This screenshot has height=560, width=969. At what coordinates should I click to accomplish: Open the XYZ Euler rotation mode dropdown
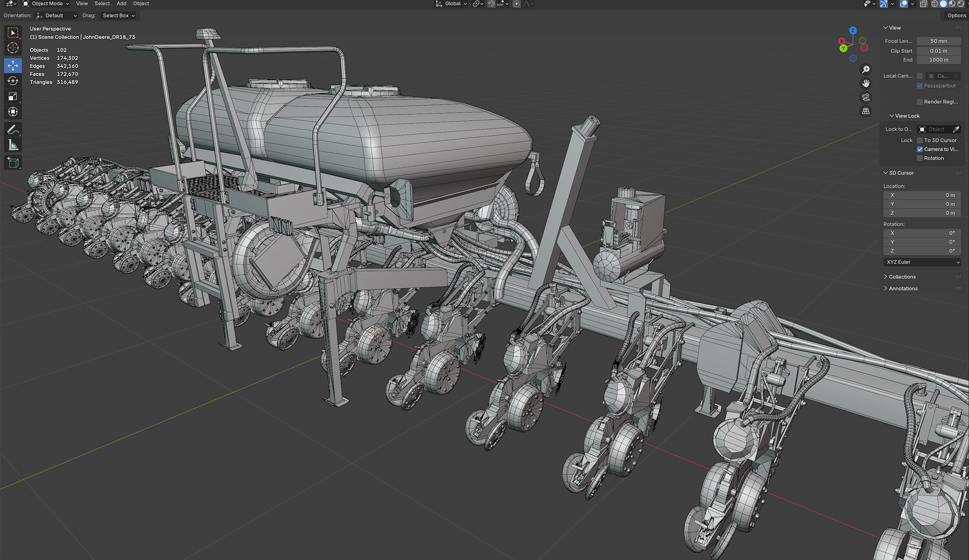pos(922,262)
